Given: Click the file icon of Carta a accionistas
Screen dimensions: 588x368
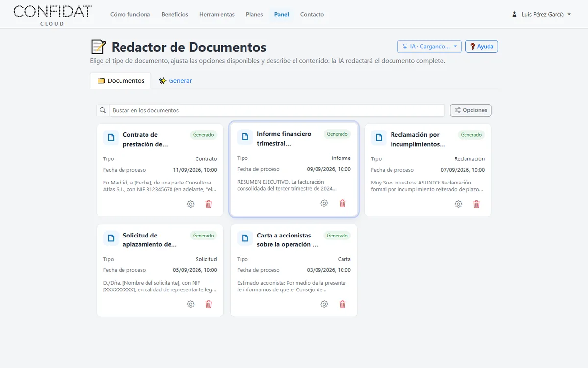Looking at the screenshot, I should point(245,238).
